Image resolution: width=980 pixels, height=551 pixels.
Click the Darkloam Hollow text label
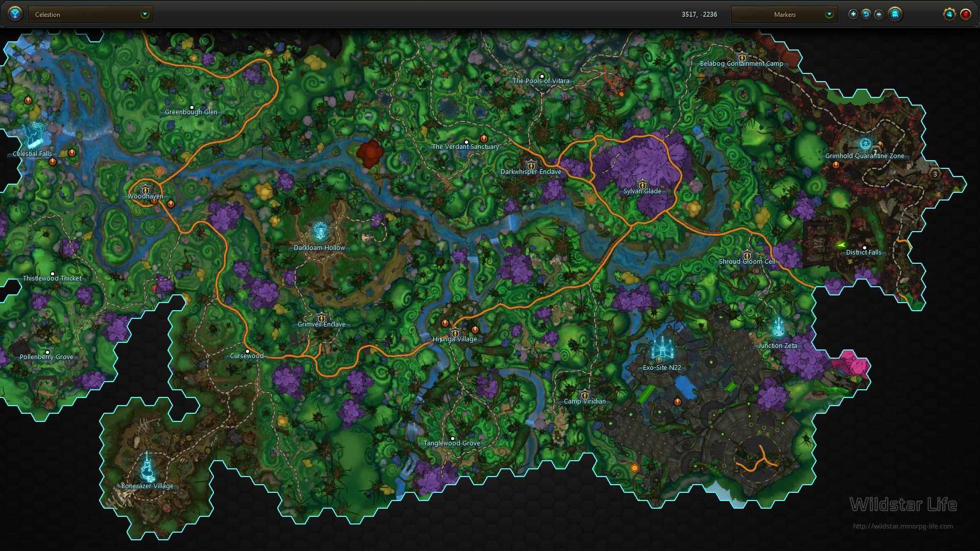tap(320, 248)
